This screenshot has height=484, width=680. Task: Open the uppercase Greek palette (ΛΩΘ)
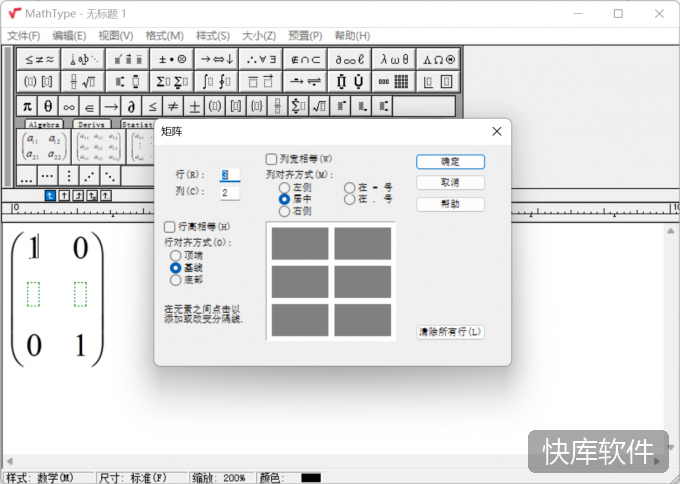pos(438,59)
